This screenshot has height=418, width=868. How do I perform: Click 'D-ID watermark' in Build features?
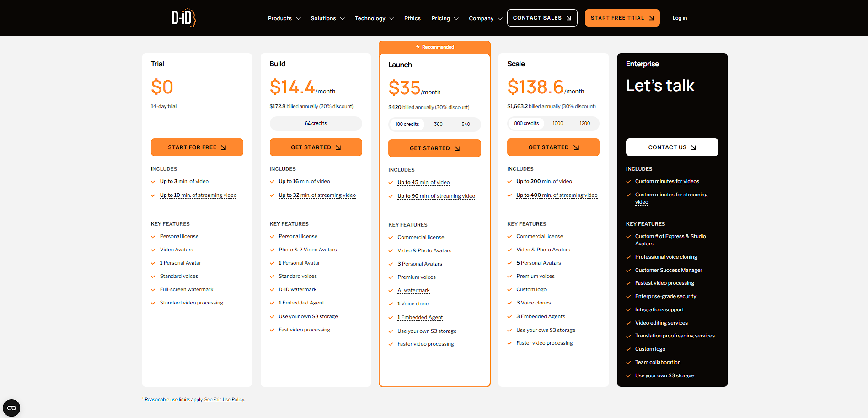(x=297, y=289)
